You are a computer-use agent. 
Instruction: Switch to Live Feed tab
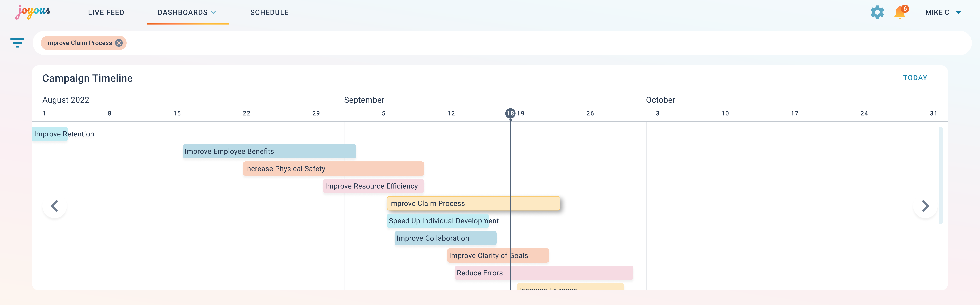point(106,13)
